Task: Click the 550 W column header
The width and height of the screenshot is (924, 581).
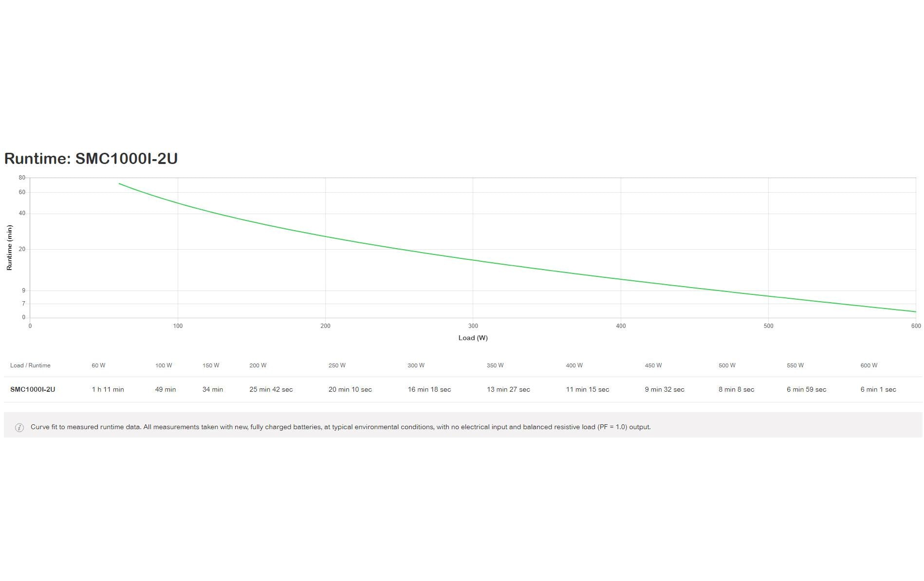Action: point(795,365)
